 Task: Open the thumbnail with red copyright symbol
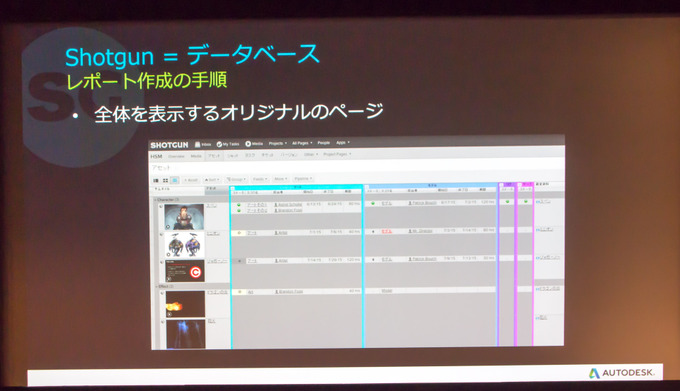185,271
